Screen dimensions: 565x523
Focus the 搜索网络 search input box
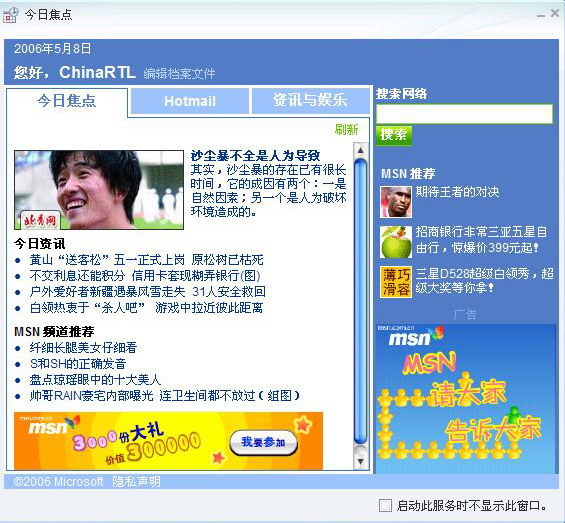click(464, 114)
